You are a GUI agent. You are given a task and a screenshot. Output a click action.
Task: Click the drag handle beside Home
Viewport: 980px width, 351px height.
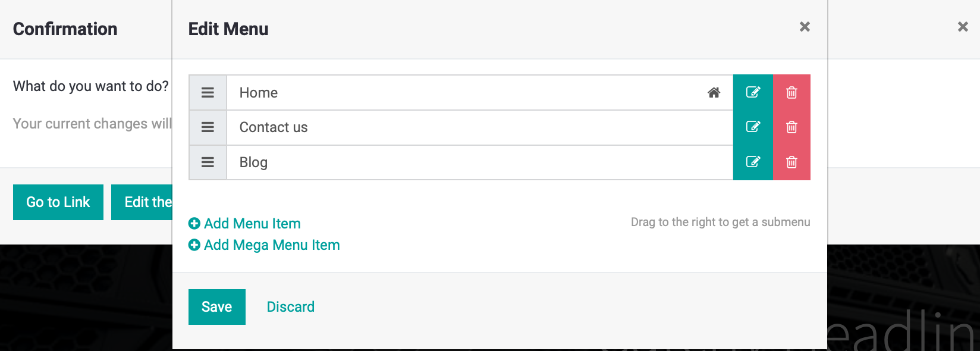coord(208,93)
